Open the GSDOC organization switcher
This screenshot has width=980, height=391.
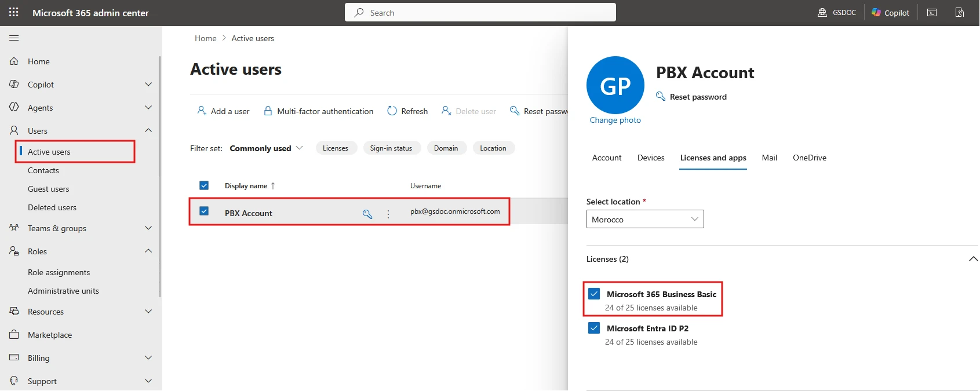click(836, 12)
